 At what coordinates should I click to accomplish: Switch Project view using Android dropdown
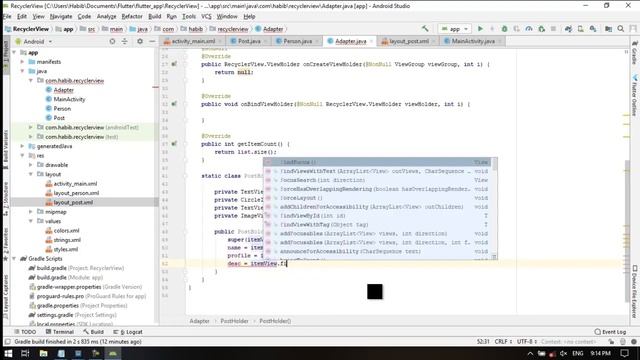click(x=34, y=41)
